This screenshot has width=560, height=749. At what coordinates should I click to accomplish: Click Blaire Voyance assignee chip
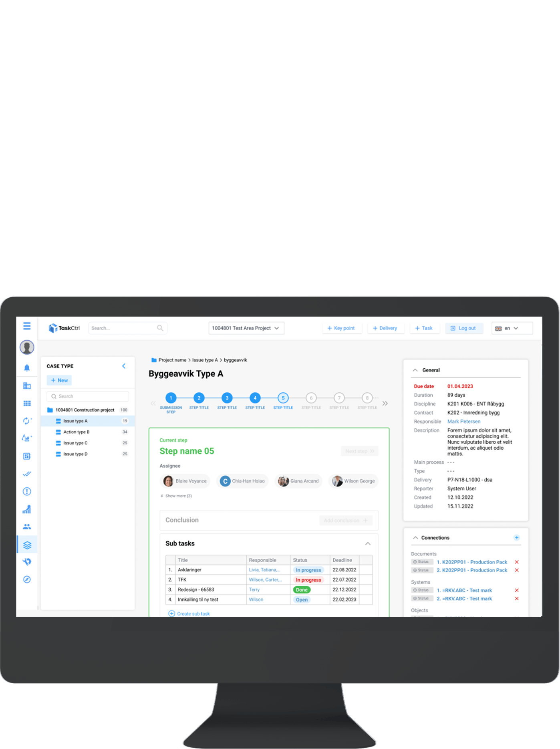click(x=185, y=481)
